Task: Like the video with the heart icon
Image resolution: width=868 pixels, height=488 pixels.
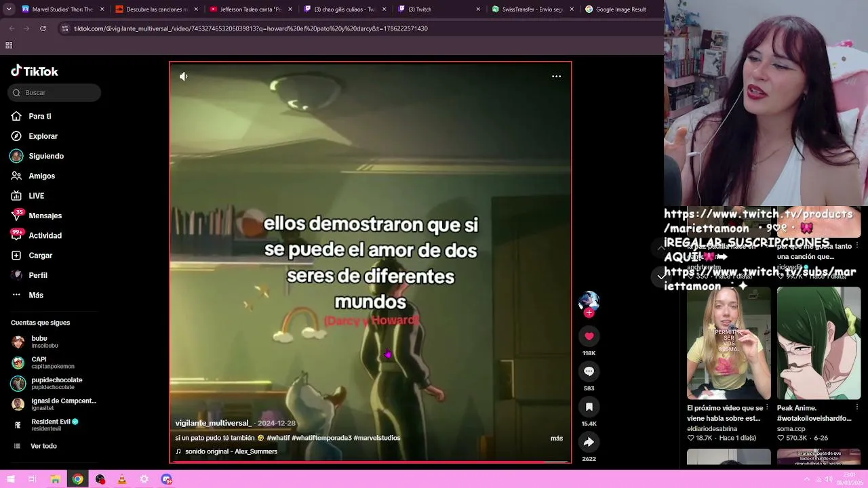Action: (x=589, y=336)
